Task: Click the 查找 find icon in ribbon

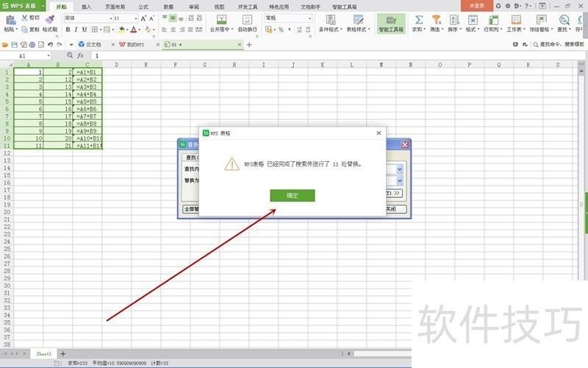Action: [x=564, y=20]
